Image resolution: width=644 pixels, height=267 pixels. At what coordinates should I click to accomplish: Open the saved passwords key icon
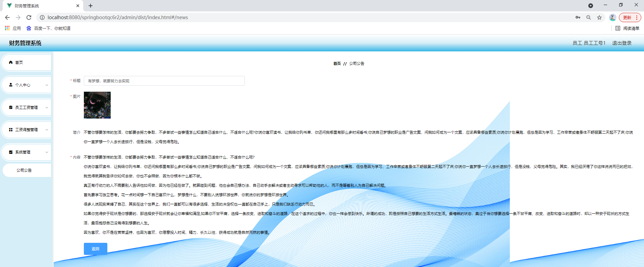(x=578, y=17)
